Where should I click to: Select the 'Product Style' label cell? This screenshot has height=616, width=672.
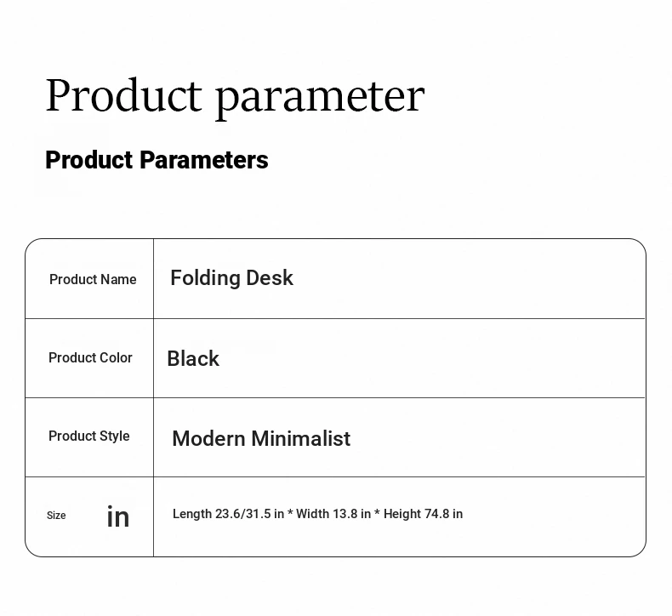tap(89, 436)
